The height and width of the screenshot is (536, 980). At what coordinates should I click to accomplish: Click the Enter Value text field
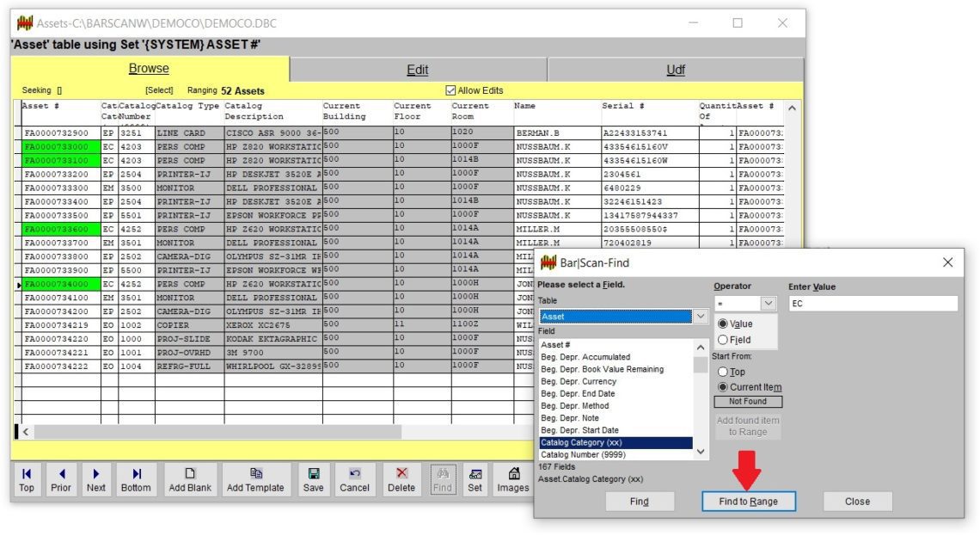(872, 304)
